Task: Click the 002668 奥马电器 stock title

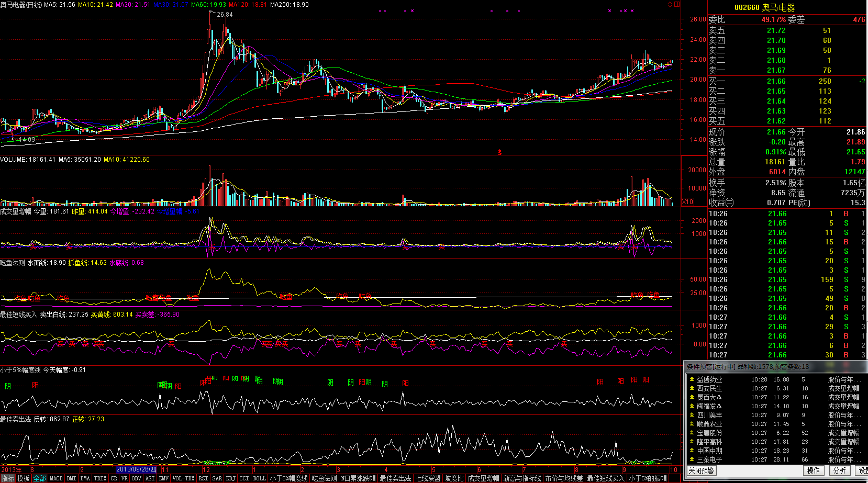Action: click(x=764, y=7)
